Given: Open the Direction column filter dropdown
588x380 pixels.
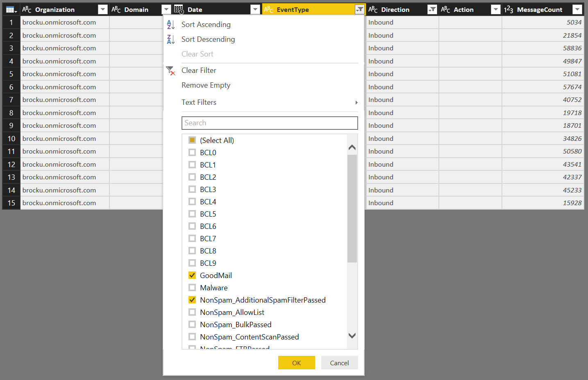Looking at the screenshot, I should (432, 9).
